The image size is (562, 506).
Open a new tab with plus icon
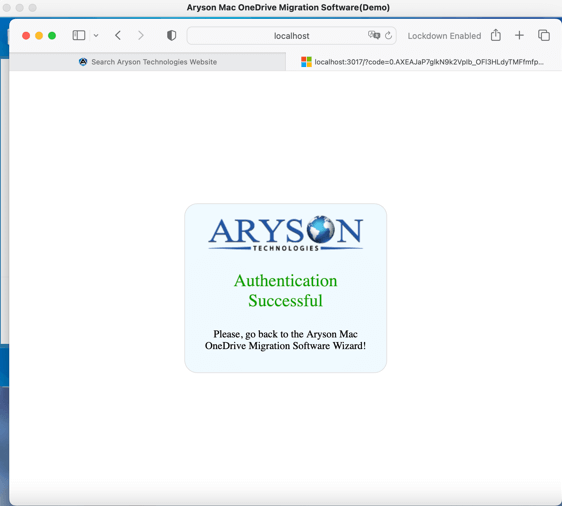(519, 35)
